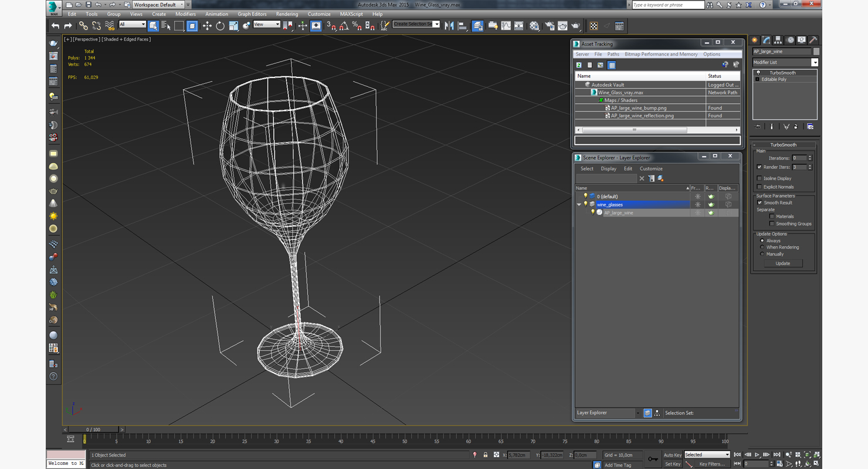Viewport: 868px width, 469px height.
Task: Select the When Rendering update option
Action: point(762,247)
